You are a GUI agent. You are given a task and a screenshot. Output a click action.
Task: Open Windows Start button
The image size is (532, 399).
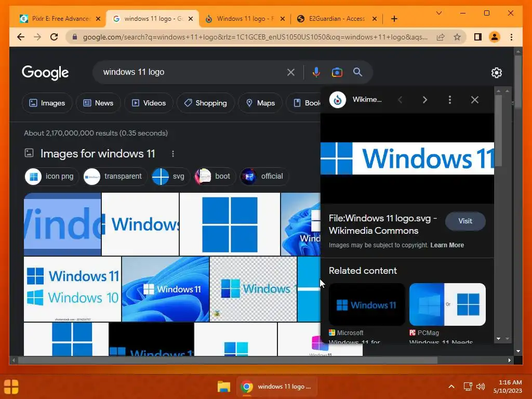[x=11, y=387]
